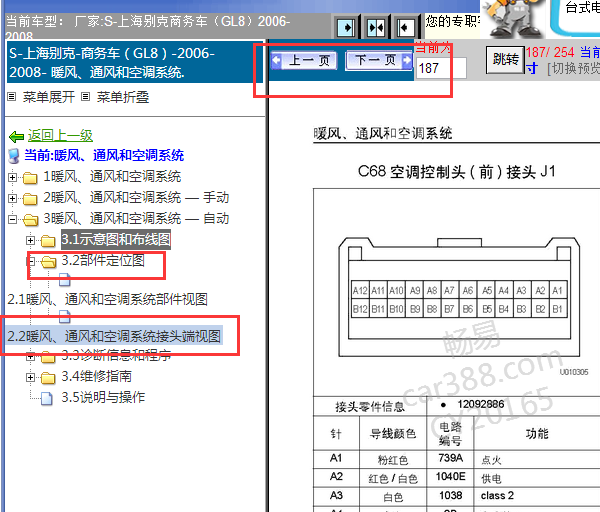Click heading C68 空调控制头（前）接头 J1
This screenshot has height=512, width=600.
[457, 172]
